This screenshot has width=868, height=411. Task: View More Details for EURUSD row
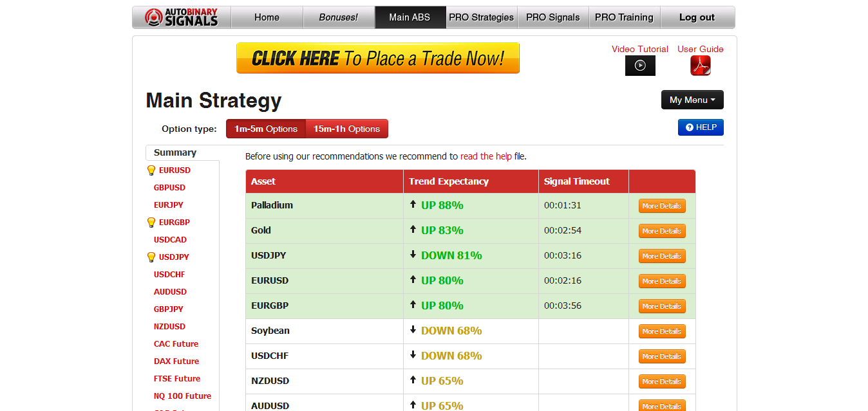pos(662,281)
